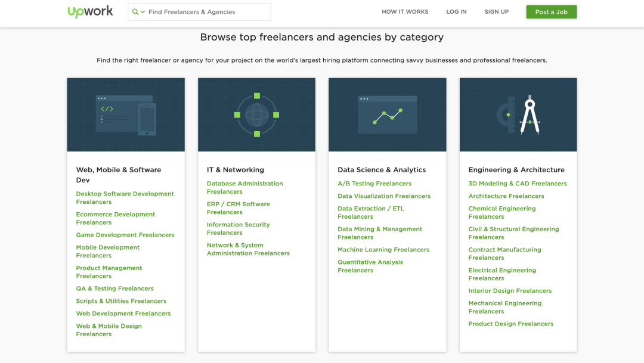View Electrical Engineering Freelancers
The height and width of the screenshot is (363, 644).
tap(502, 274)
